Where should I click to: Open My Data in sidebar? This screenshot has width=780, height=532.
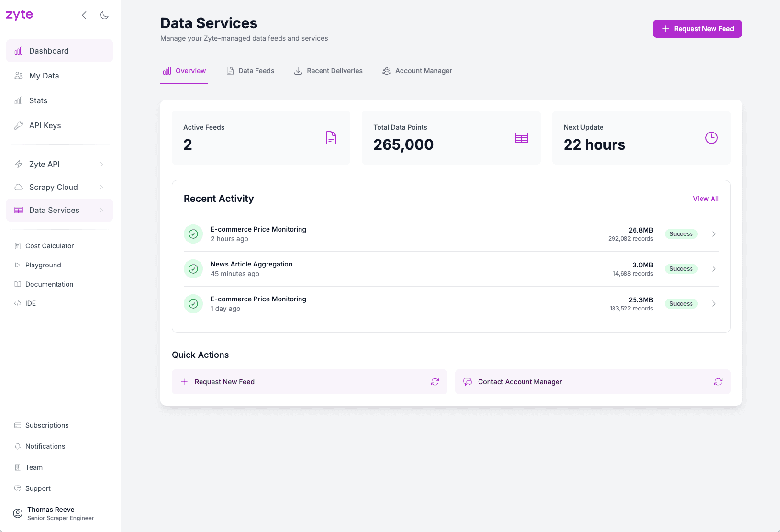point(59,76)
